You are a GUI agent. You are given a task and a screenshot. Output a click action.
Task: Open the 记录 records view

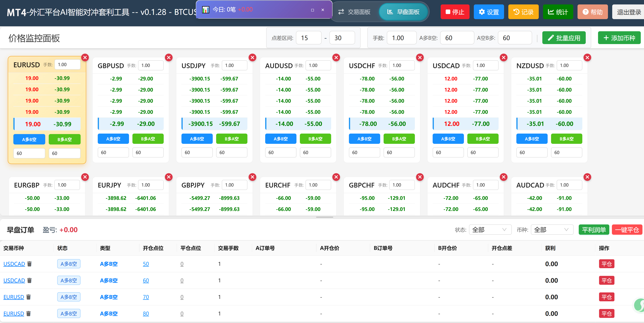tap(523, 12)
